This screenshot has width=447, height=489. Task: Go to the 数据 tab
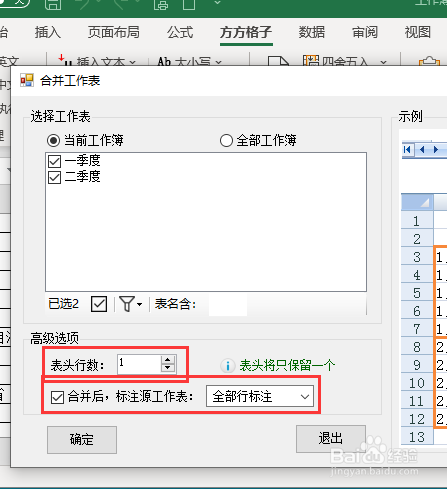click(x=312, y=32)
